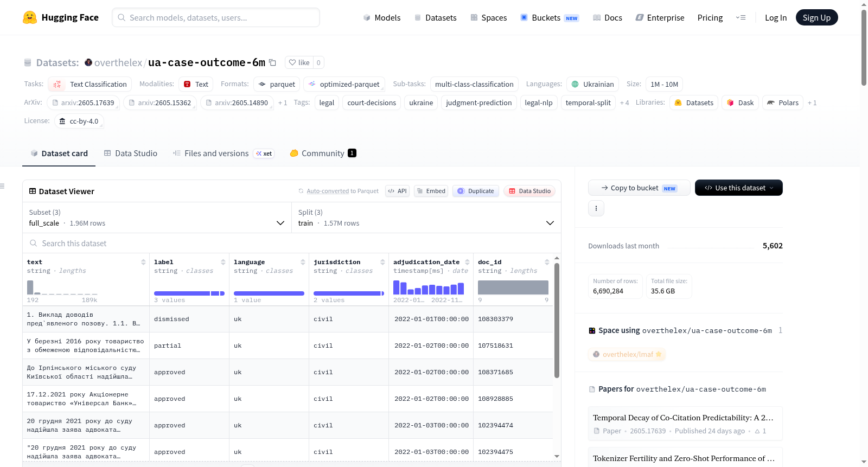The height and width of the screenshot is (467, 868).
Task: Sort the text column
Action: click(143, 262)
